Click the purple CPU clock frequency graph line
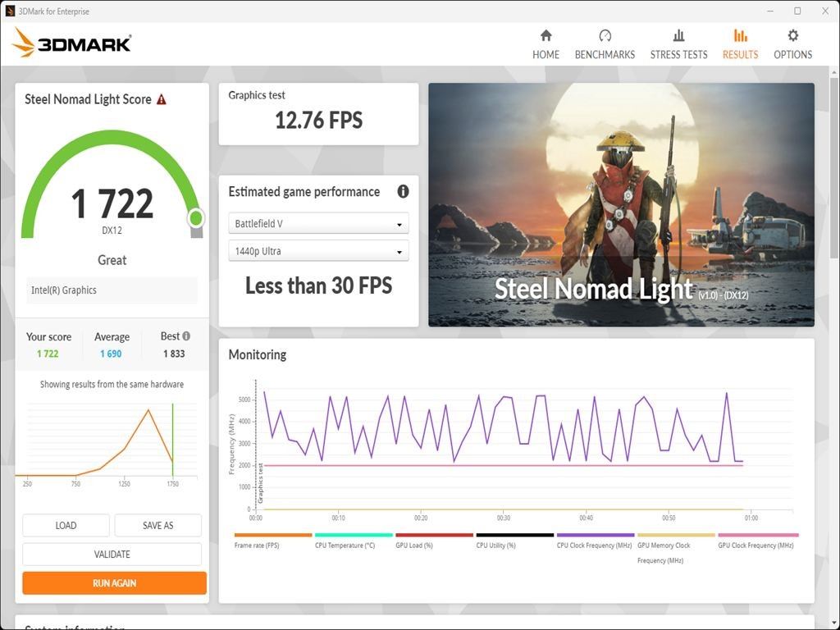 (504, 427)
